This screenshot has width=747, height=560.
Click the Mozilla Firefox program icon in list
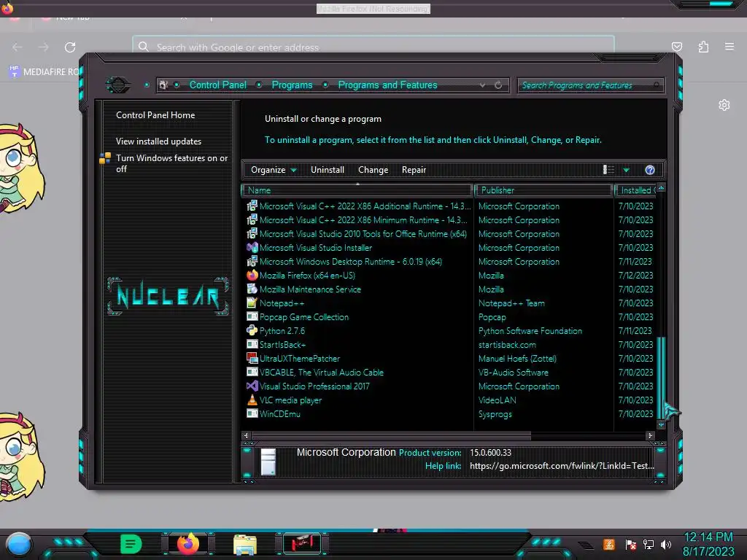click(252, 275)
